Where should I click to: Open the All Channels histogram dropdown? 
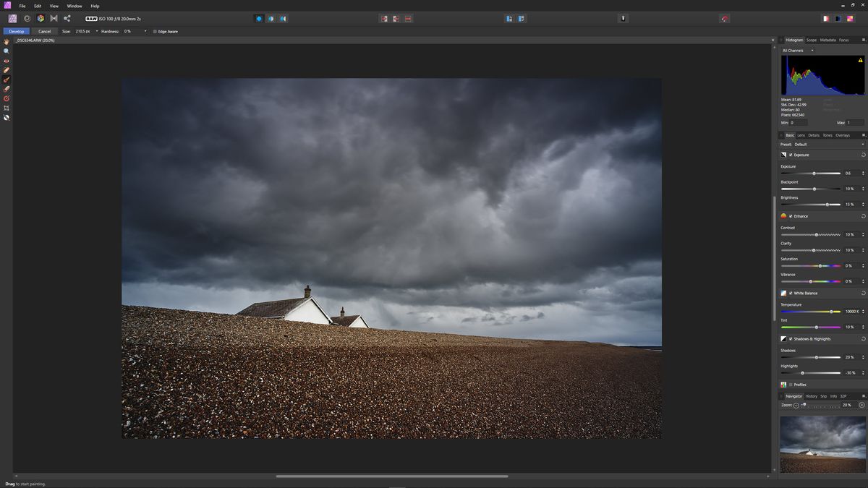tap(796, 50)
